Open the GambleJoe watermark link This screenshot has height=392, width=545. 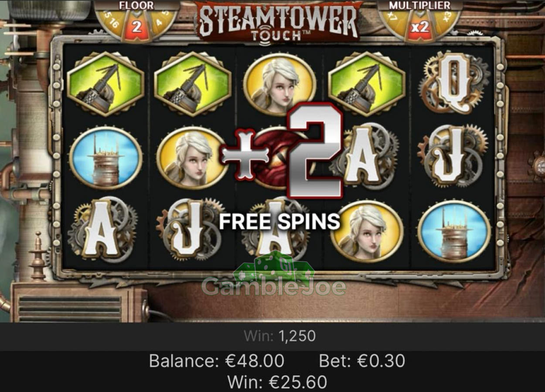(274, 274)
